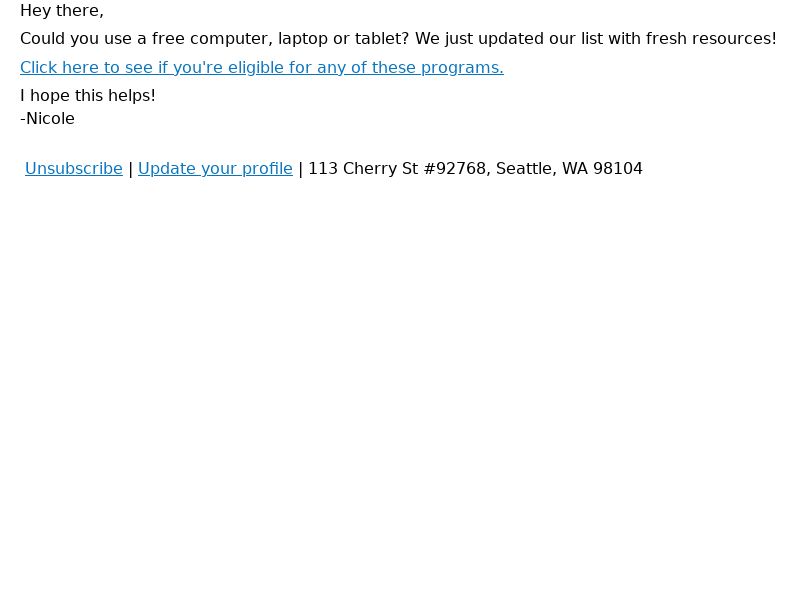Click the '#92768' box number

point(455,168)
